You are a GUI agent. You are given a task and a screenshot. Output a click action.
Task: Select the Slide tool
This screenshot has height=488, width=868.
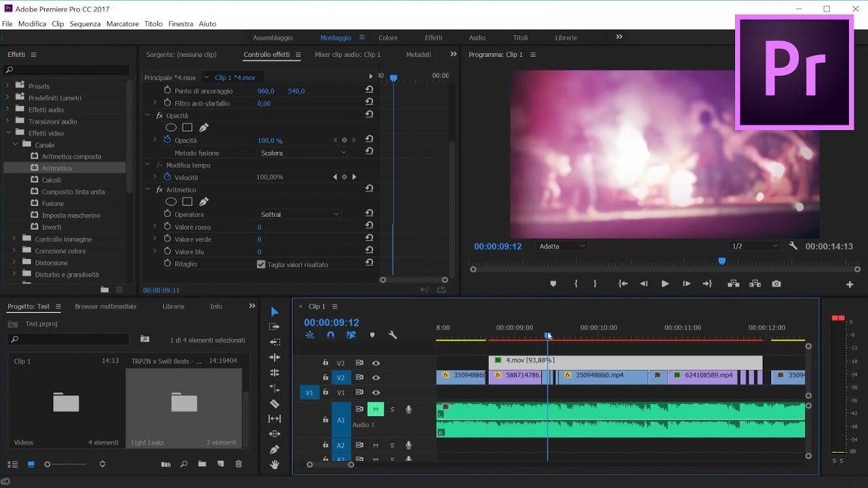click(275, 434)
